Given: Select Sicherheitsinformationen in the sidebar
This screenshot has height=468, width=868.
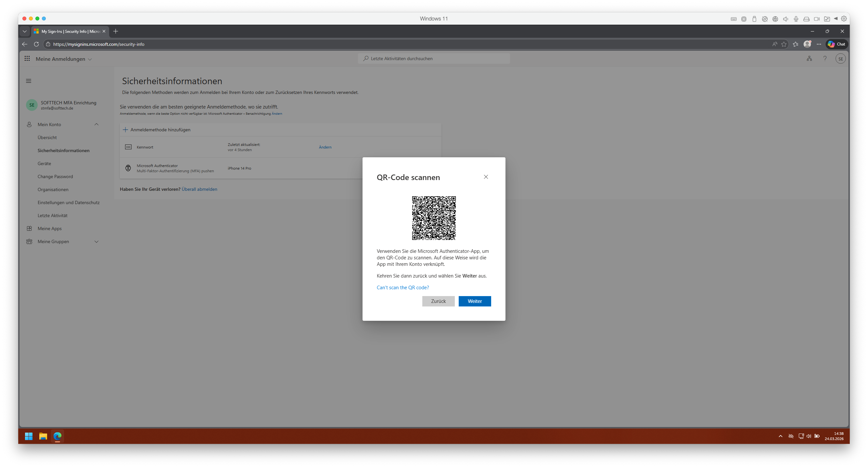Looking at the screenshot, I should pos(64,150).
